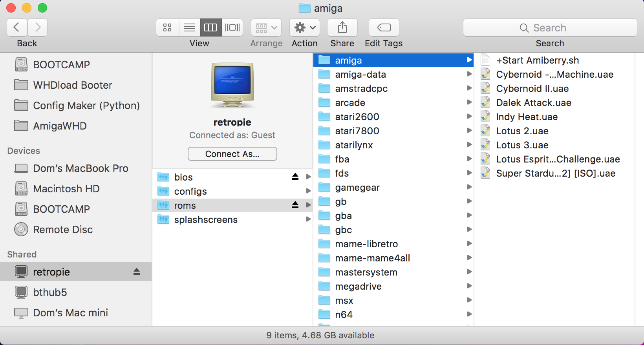
Task: Select the amiga folder
Action: tap(393, 60)
